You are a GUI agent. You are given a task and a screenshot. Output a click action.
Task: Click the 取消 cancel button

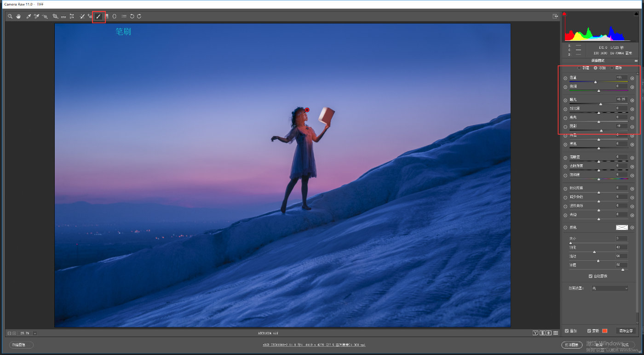599,345
